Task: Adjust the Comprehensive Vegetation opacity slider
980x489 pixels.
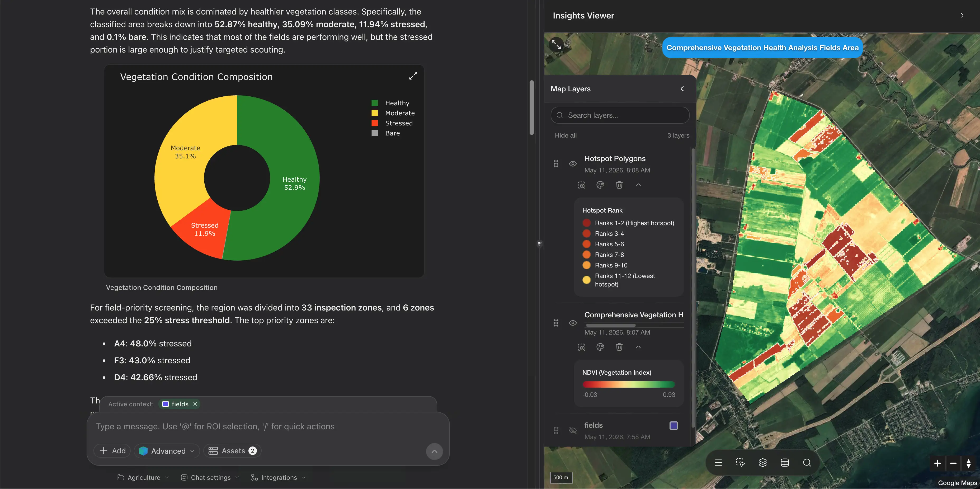Action: tap(611, 325)
